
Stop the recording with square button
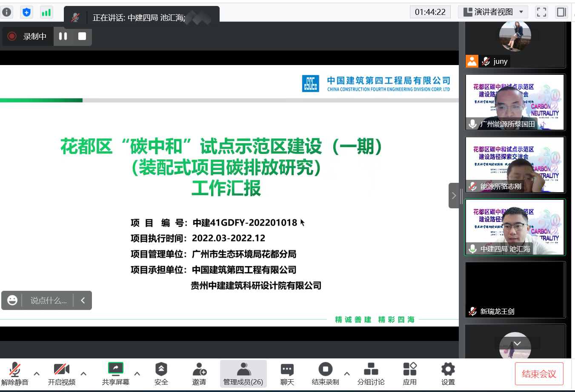[x=82, y=36]
